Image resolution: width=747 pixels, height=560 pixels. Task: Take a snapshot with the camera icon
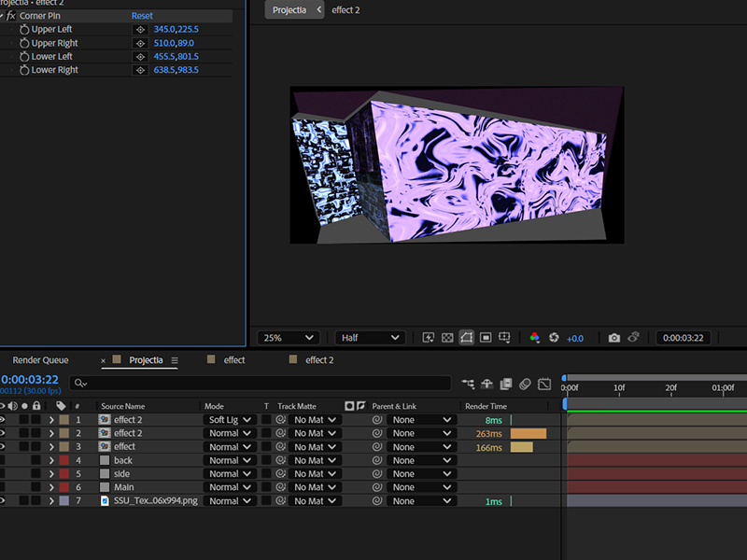click(613, 338)
